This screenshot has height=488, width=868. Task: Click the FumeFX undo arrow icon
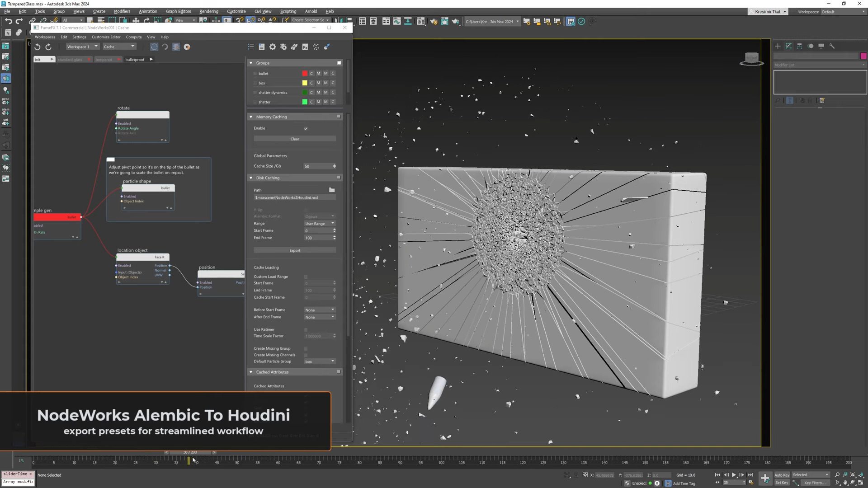point(38,47)
